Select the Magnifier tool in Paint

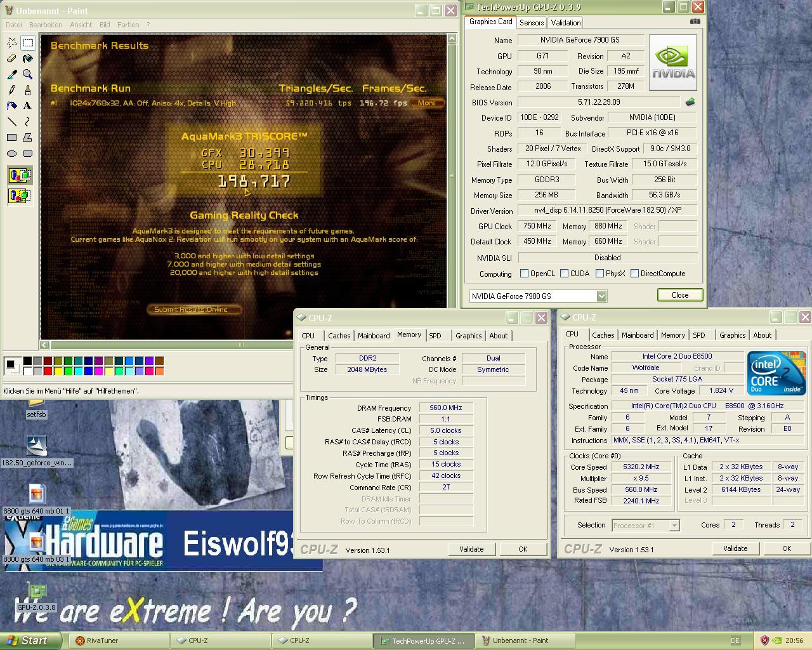(x=28, y=74)
